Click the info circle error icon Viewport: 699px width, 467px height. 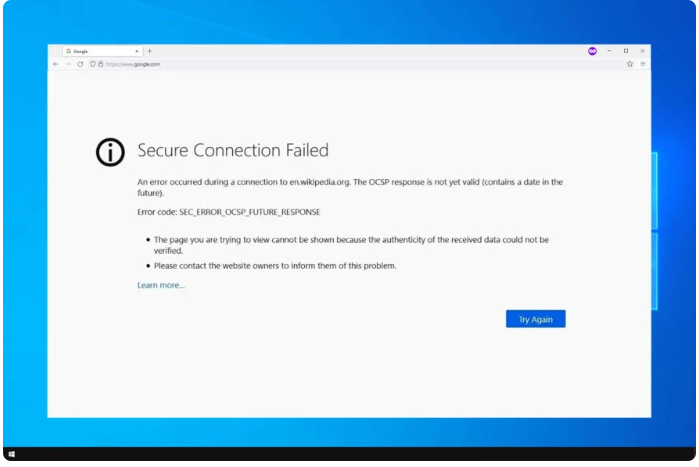[x=110, y=151]
